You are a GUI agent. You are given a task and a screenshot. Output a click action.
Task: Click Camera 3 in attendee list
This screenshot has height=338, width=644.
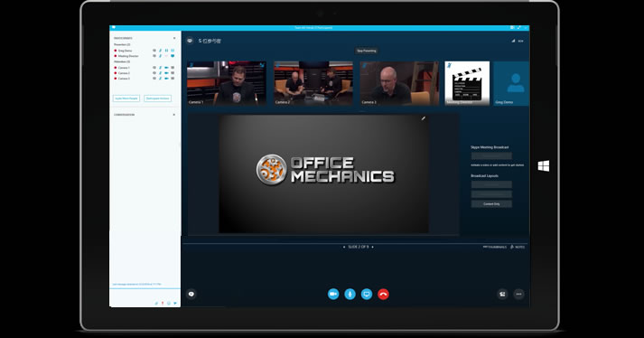124,78
